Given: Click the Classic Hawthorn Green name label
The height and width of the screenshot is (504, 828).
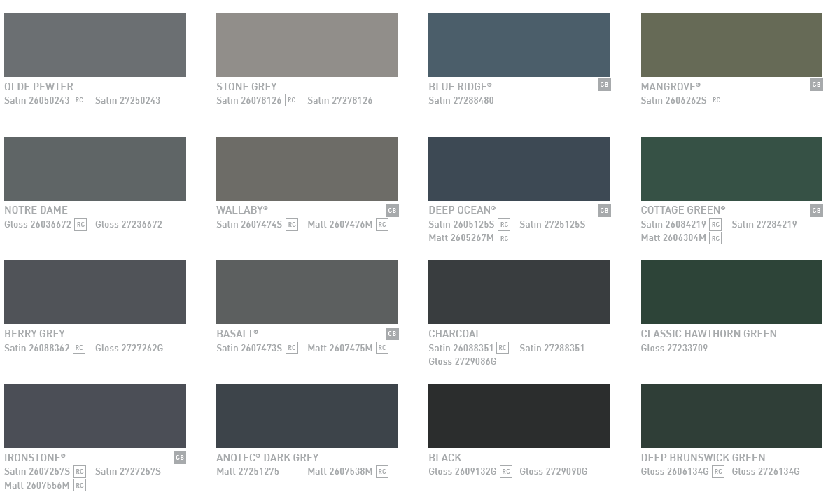Looking at the screenshot, I should pyautogui.click(x=708, y=334).
